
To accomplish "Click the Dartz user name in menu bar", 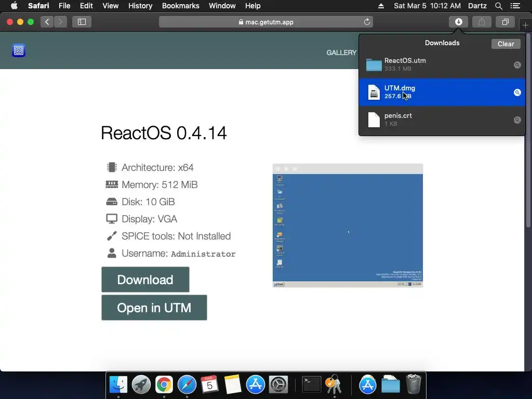I will pyautogui.click(x=477, y=6).
